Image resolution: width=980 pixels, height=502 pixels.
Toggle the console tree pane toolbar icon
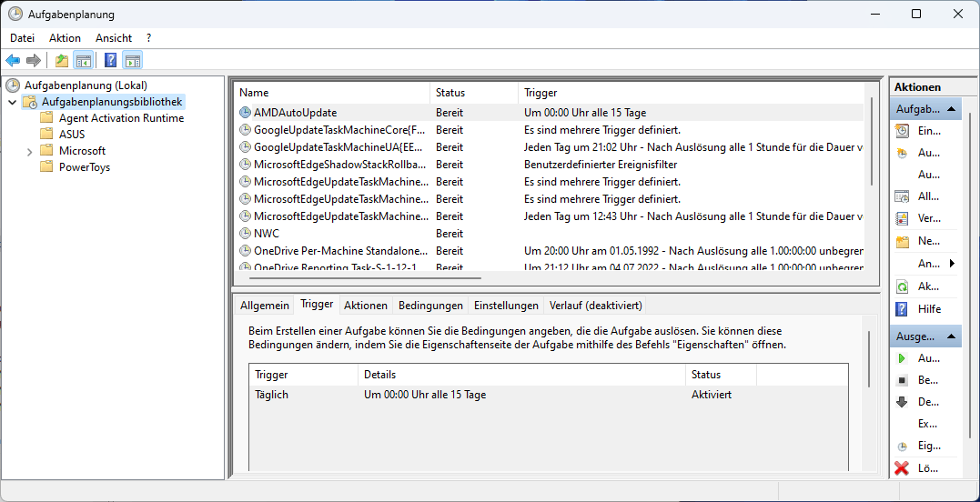tap(83, 61)
